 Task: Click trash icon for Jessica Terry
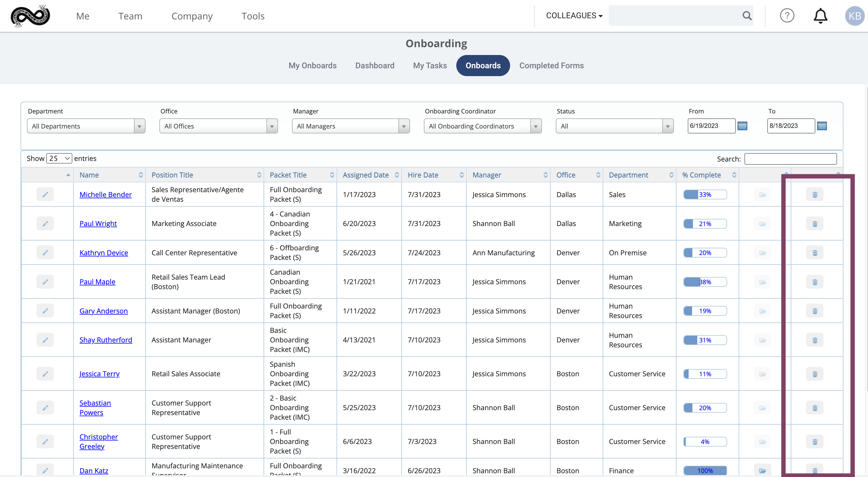pos(815,374)
